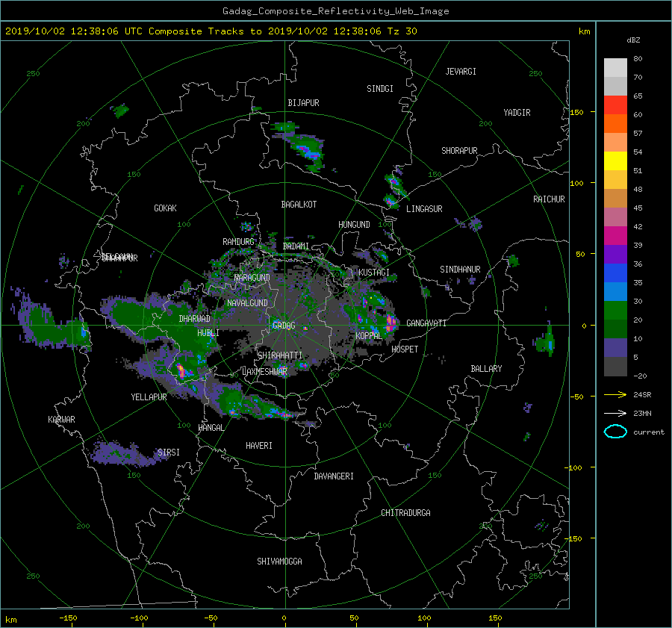672x628 pixels.
Task: Click the GADAG radar center label
Action: point(284,326)
